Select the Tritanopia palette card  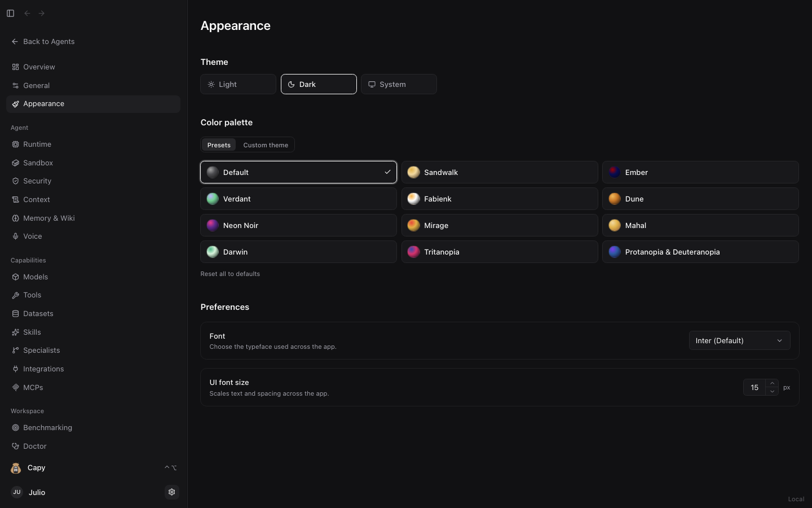point(500,252)
